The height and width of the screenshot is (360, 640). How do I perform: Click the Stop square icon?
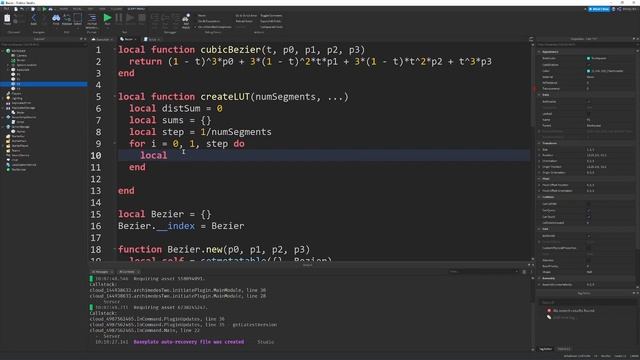pos(142,18)
